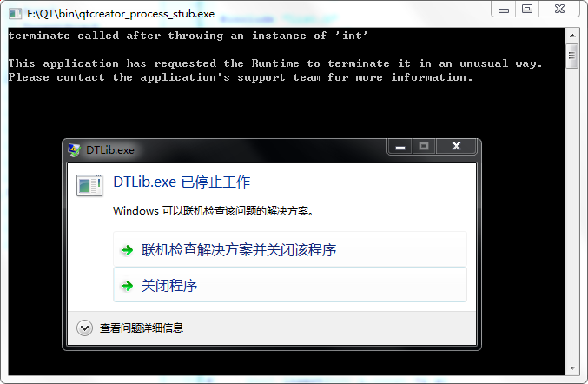Expand the 查看问题详细信息 chevron

pyautogui.click(x=84, y=328)
